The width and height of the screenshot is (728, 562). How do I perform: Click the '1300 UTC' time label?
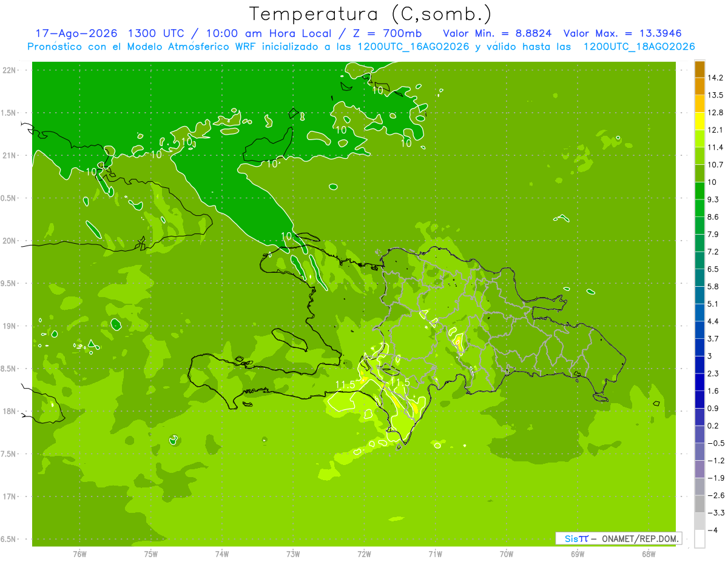tap(157, 33)
